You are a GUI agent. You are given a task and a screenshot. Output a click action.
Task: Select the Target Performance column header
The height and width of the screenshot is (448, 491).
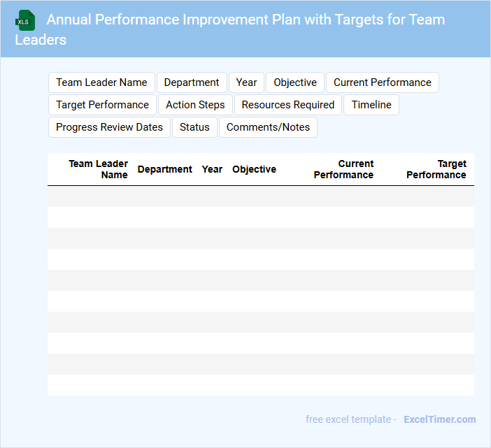point(436,169)
